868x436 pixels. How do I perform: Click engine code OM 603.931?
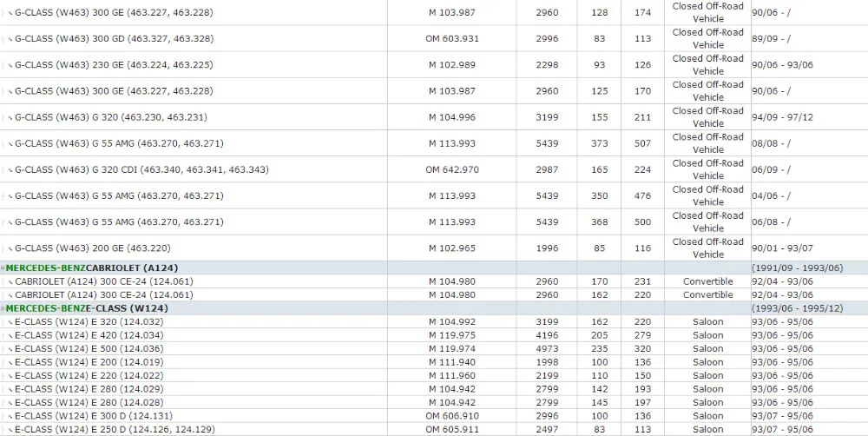451,39
